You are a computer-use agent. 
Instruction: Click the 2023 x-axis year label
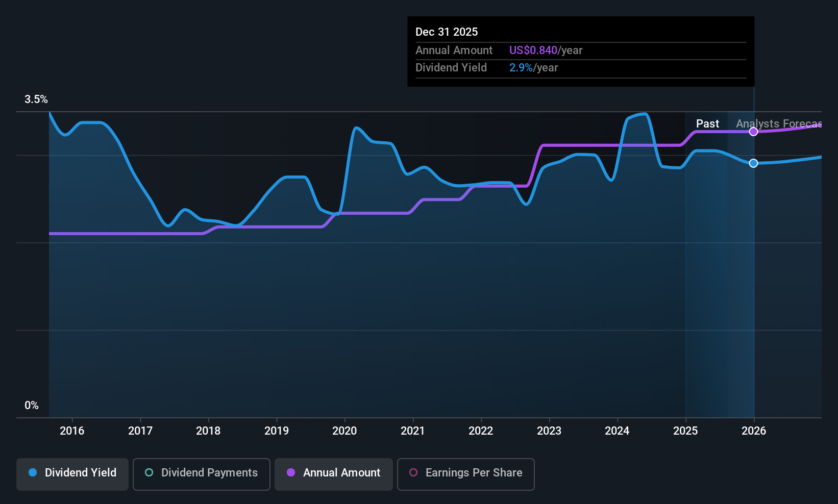[549, 431]
